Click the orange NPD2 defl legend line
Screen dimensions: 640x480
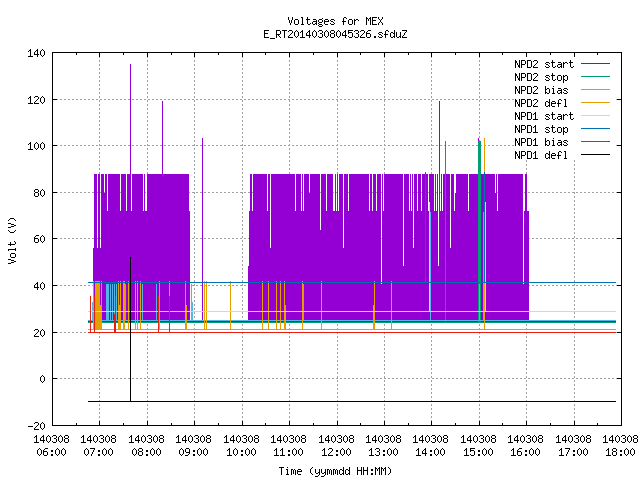596,102
